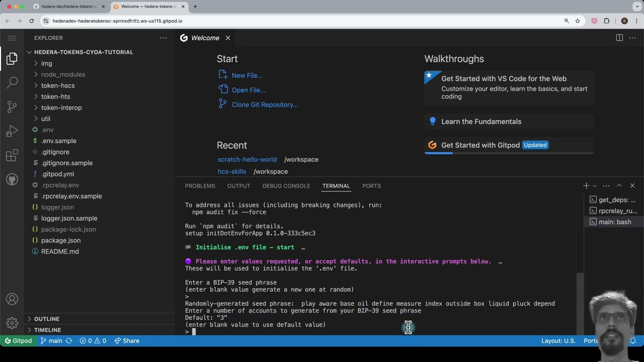
Task: Expand the token-hscs folder
Action: click(58, 85)
